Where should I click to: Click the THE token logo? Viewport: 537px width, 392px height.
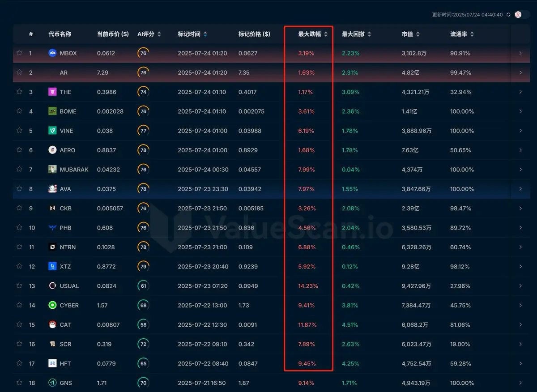[x=52, y=92]
